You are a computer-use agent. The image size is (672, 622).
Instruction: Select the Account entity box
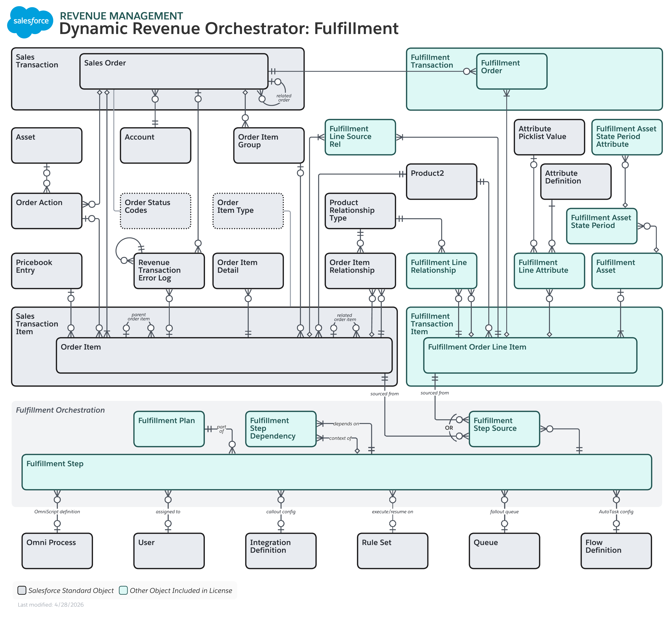click(156, 145)
